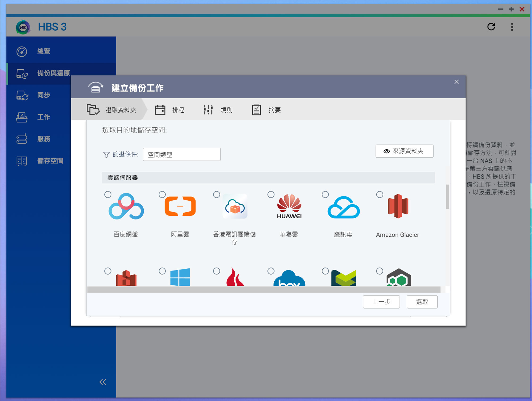Select the Windows Azure radio button

click(162, 271)
